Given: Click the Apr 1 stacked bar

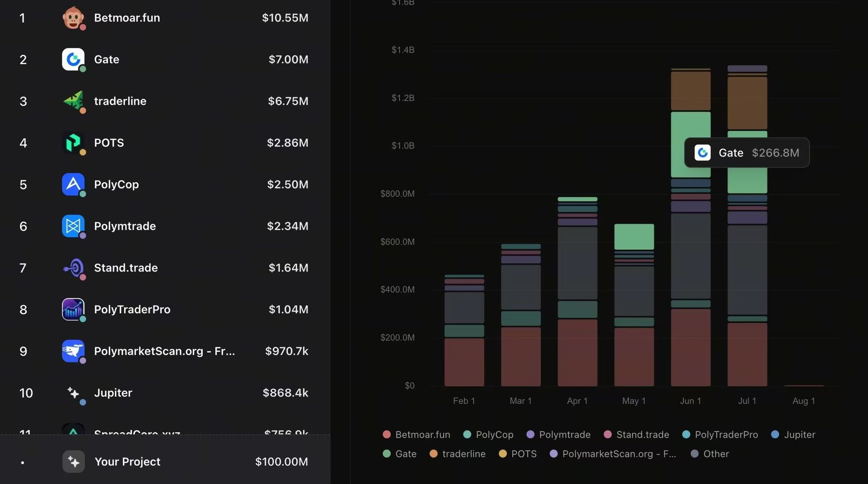Looking at the screenshot, I should click(x=578, y=292).
